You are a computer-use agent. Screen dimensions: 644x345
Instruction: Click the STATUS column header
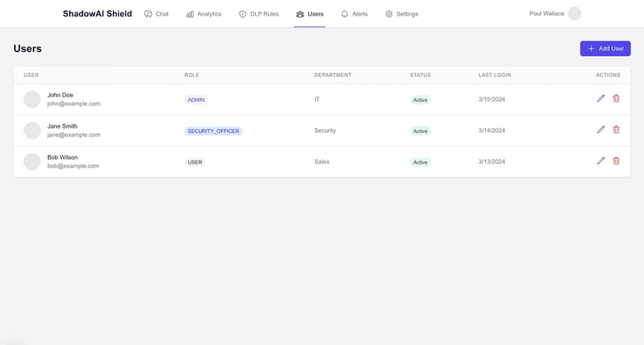[x=420, y=75]
